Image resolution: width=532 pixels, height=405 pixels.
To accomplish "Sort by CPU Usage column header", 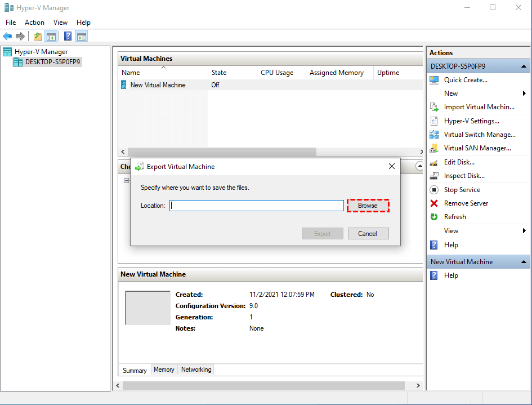I will [x=281, y=73].
